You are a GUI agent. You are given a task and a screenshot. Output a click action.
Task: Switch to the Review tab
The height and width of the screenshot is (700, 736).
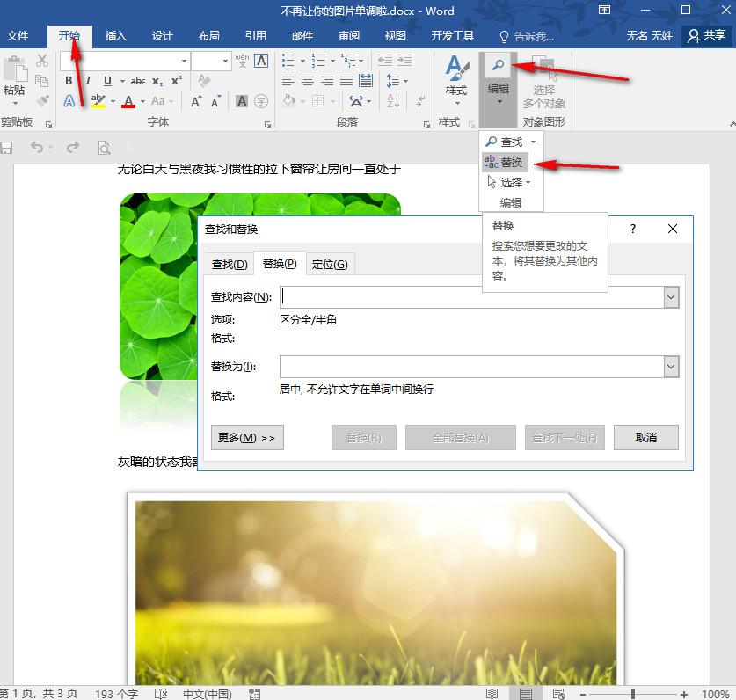click(x=349, y=36)
